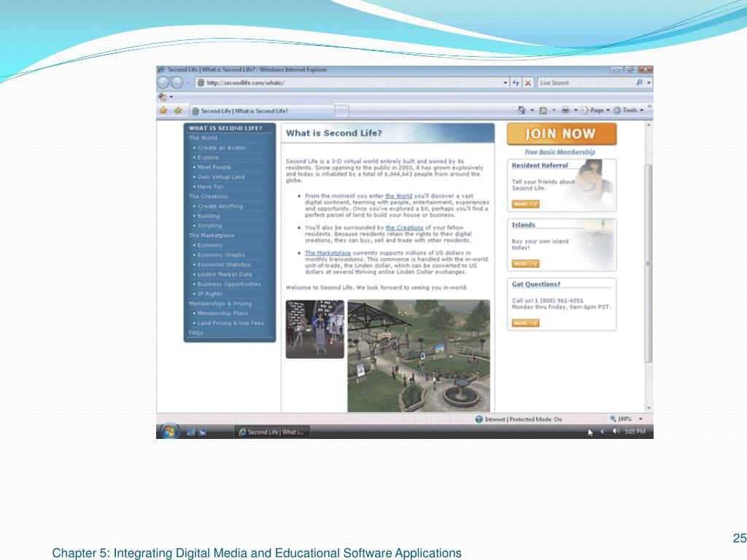Open the Tools menu
The image size is (747, 560).
coord(628,110)
